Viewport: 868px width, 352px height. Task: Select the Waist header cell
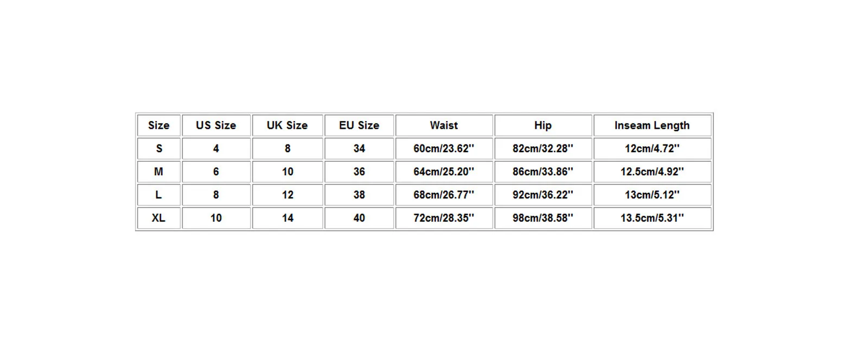point(444,125)
